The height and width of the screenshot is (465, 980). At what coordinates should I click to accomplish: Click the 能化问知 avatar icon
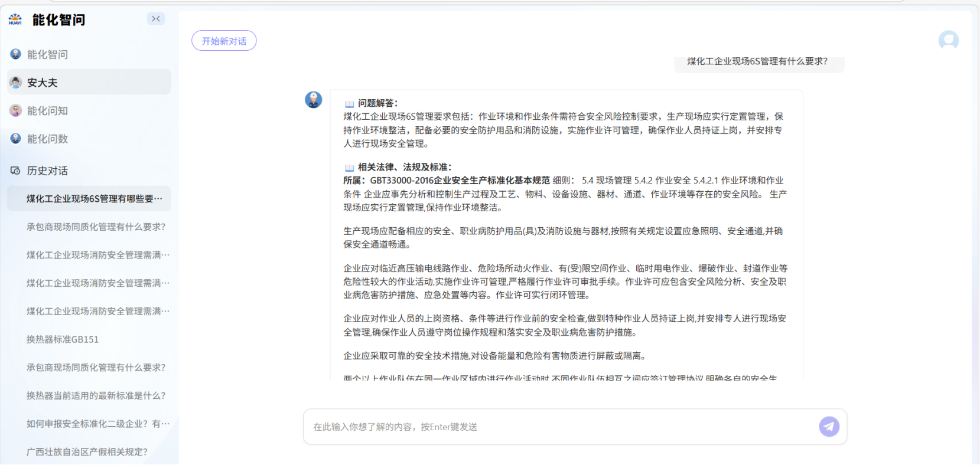(x=16, y=110)
